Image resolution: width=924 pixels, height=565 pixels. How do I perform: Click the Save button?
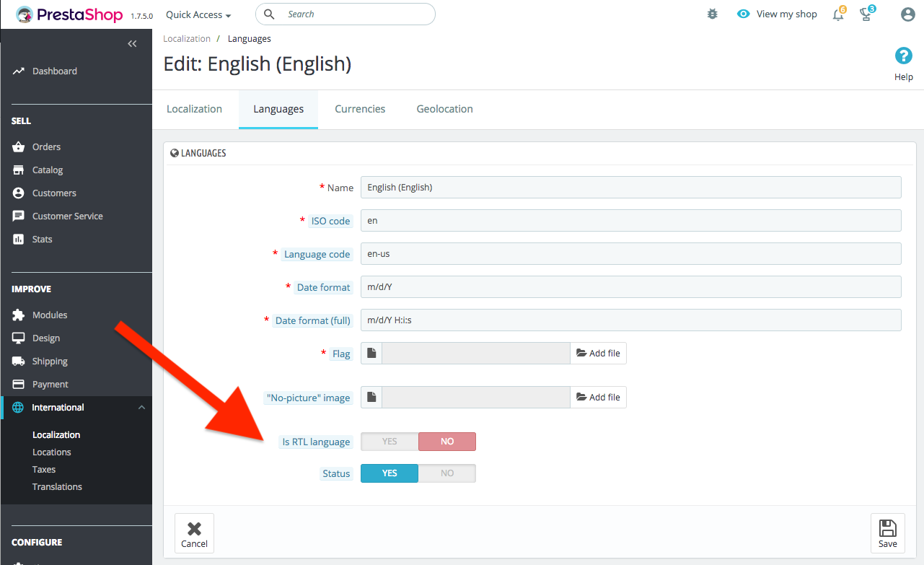coord(888,533)
